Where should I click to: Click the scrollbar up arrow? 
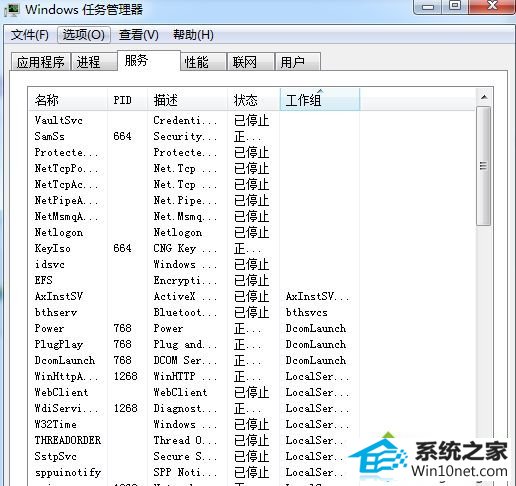(484, 97)
